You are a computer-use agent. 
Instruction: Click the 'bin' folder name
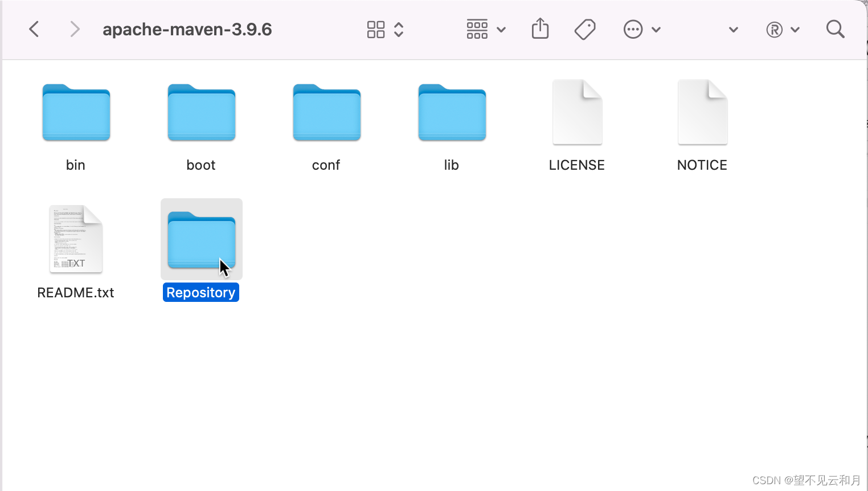[76, 165]
